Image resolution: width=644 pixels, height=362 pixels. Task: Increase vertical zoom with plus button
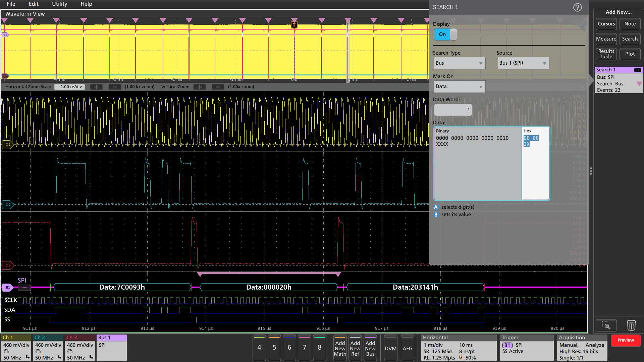coord(200,87)
